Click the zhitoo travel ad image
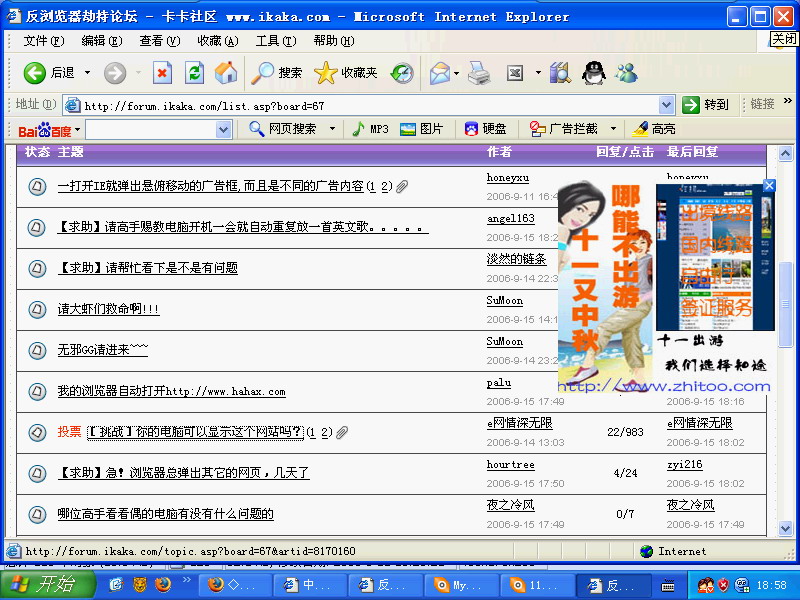 click(665, 287)
